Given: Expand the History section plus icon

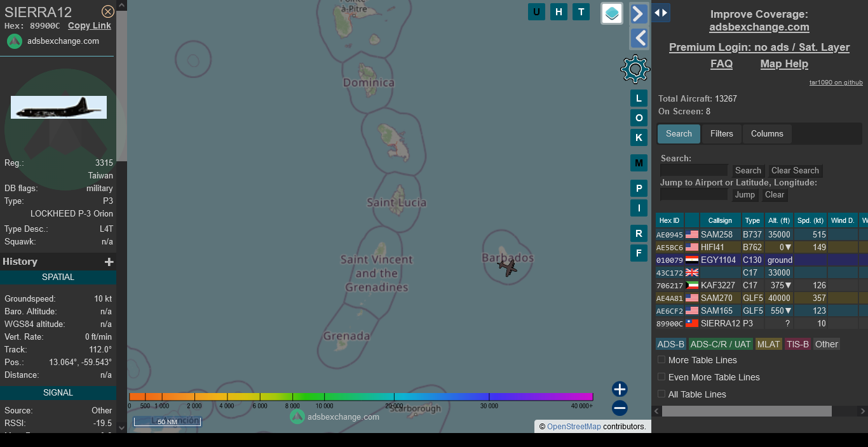Looking at the screenshot, I should click(109, 262).
